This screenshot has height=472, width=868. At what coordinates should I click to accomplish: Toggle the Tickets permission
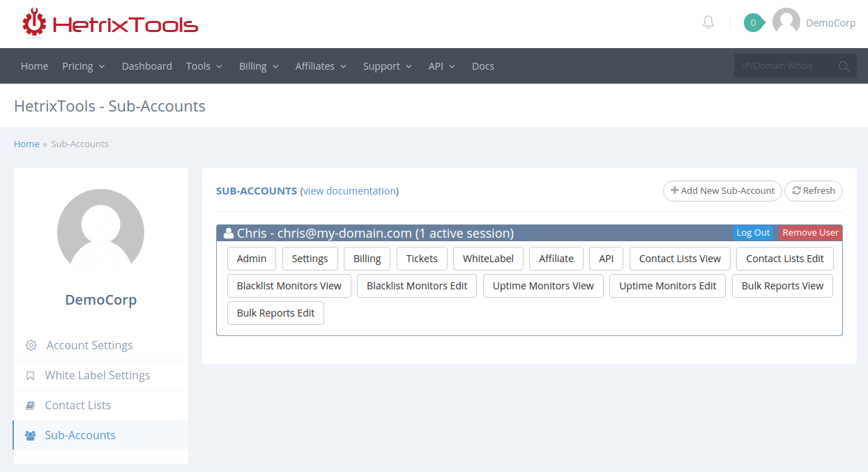coord(422,258)
